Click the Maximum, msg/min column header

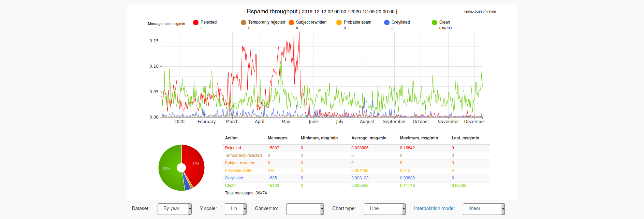(419, 138)
